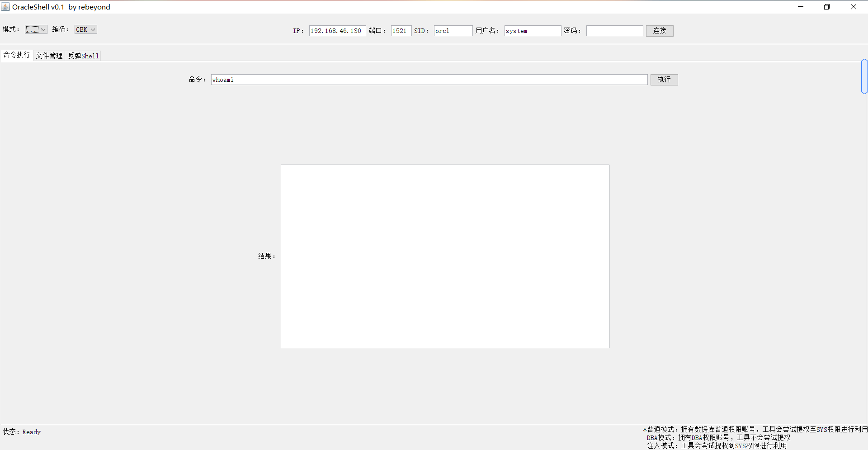Close the OracleShell window

(854, 7)
